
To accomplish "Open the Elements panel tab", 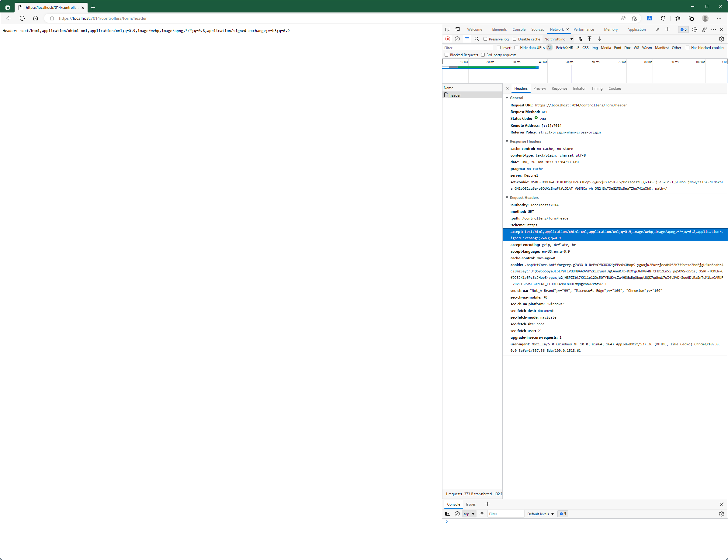I will click(x=499, y=29).
